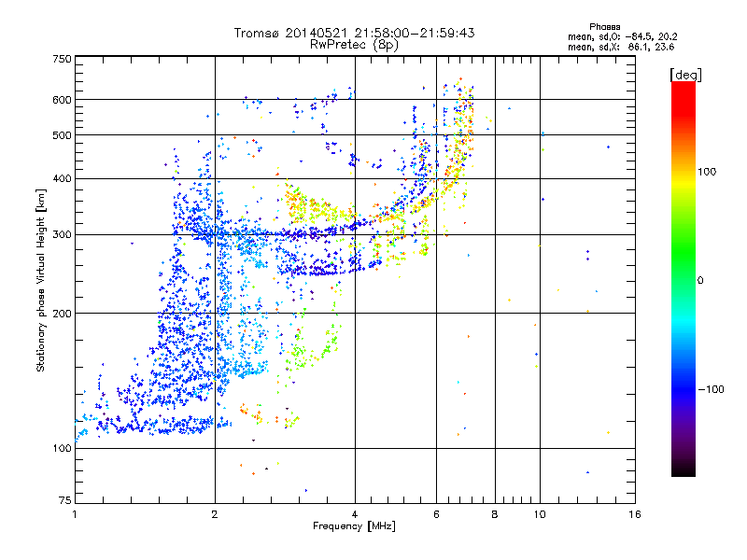This screenshot has height=560, width=747.
Task: Click the x-axis tick label '6'
Action: 436,514
